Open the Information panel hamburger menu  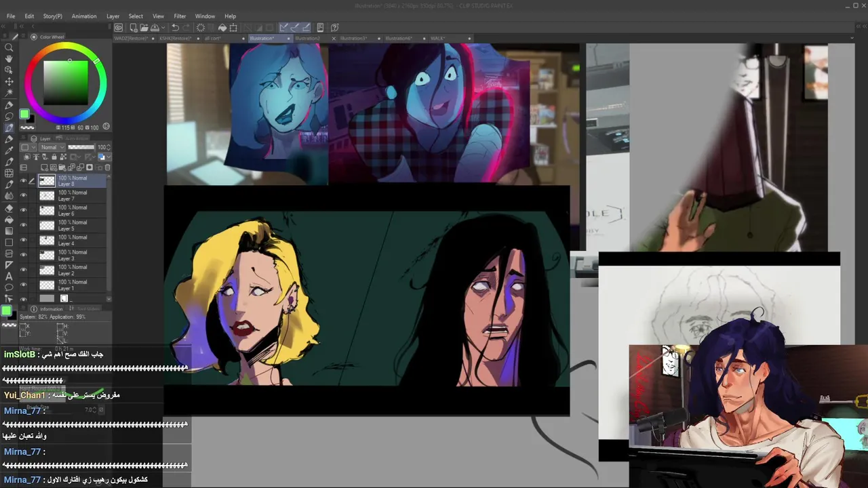coord(23,308)
